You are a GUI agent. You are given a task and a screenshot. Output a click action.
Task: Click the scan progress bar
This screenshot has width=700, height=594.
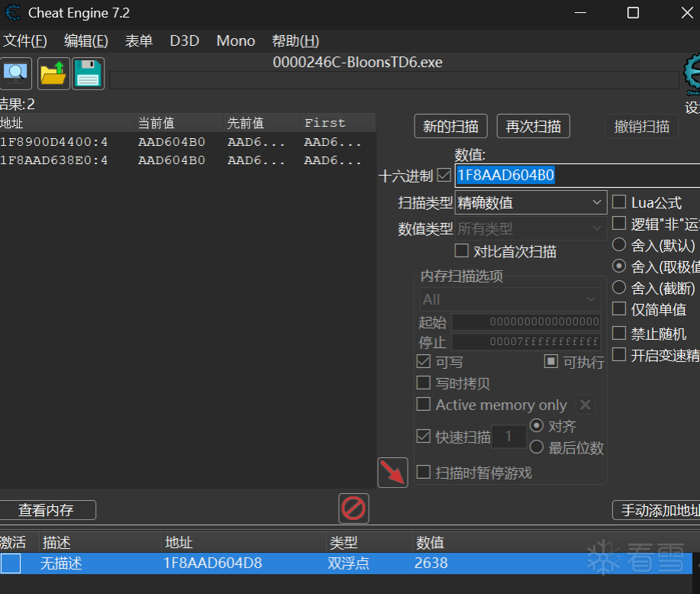(394, 81)
